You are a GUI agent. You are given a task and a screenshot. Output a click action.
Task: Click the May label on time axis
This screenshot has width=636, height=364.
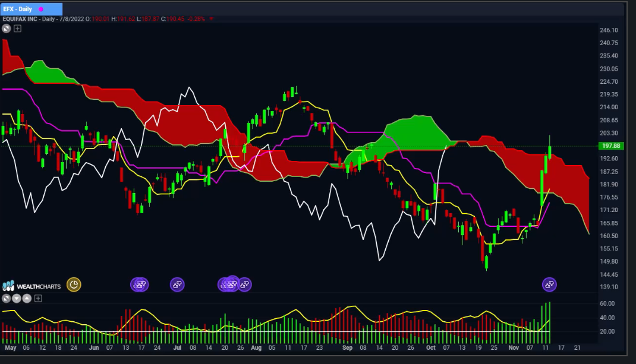coord(11,348)
